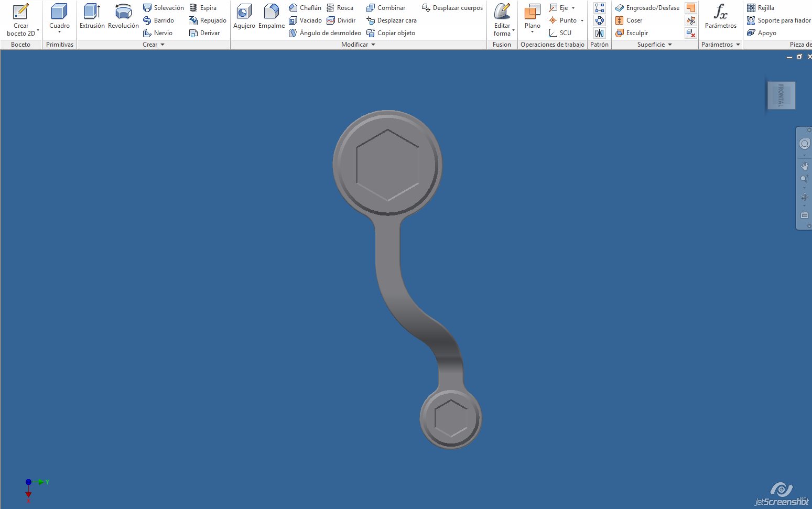Select the Revolución tool
Image resolution: width=812 pixels, height=509 pixels.
(x=123, y=12)
